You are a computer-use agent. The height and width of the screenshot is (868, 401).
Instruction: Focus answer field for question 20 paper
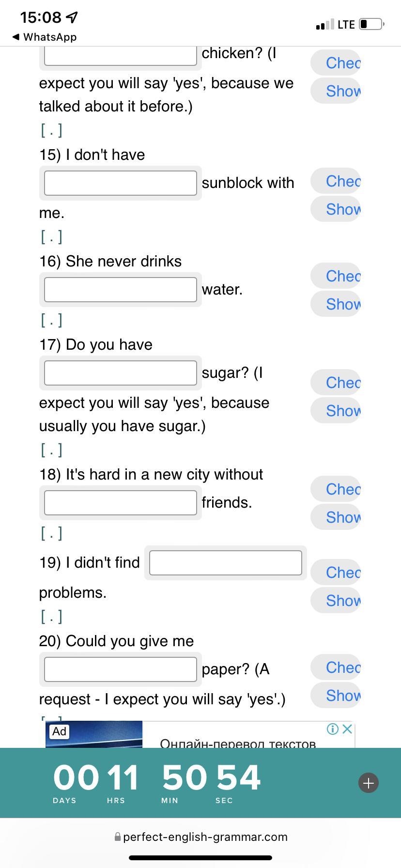[x=121, y=669]
